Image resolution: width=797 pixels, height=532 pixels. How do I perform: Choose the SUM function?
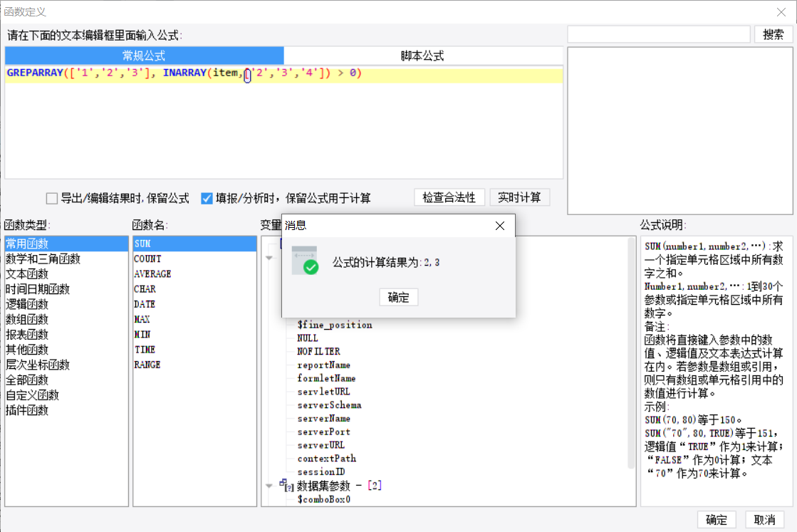[x=194, y=244]
